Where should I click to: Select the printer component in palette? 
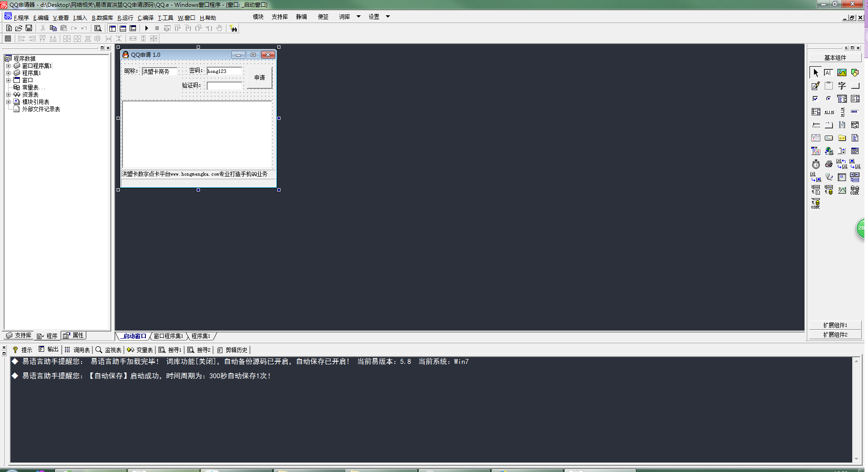(828, 164)
